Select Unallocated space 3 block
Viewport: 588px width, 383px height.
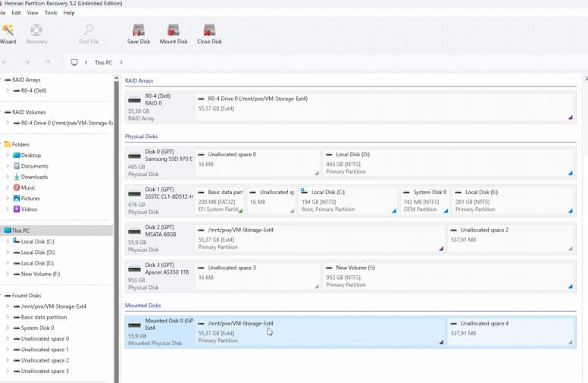pos(258,276)
